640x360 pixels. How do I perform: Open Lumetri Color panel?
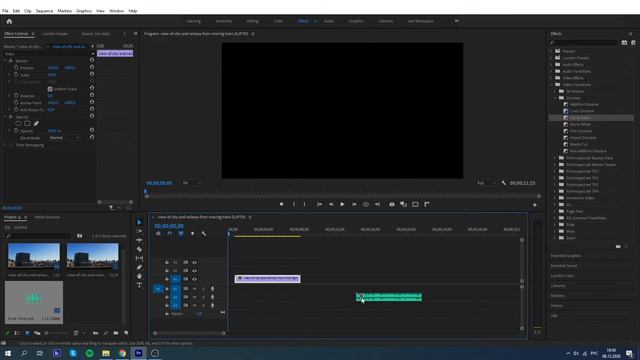click(562, 276)
